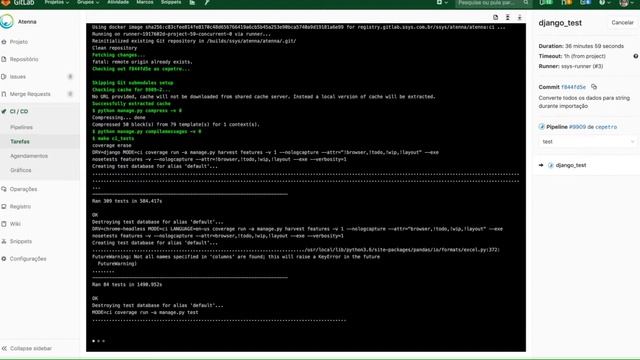Viewport: 640px width, 360px height.
Task: Click the Registro sidebar icon
Action: tap(4, 207)
